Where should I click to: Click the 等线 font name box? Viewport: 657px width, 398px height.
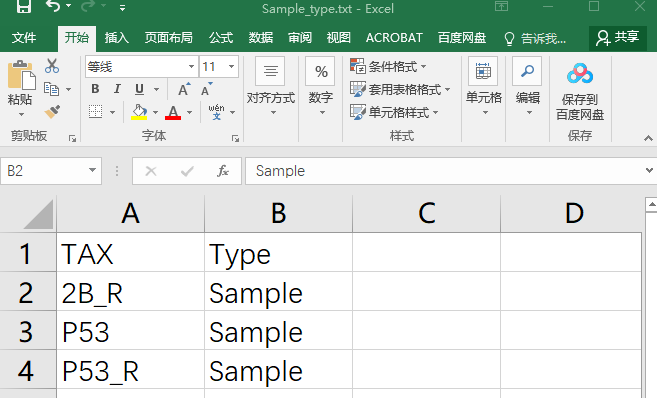point(136,67)
